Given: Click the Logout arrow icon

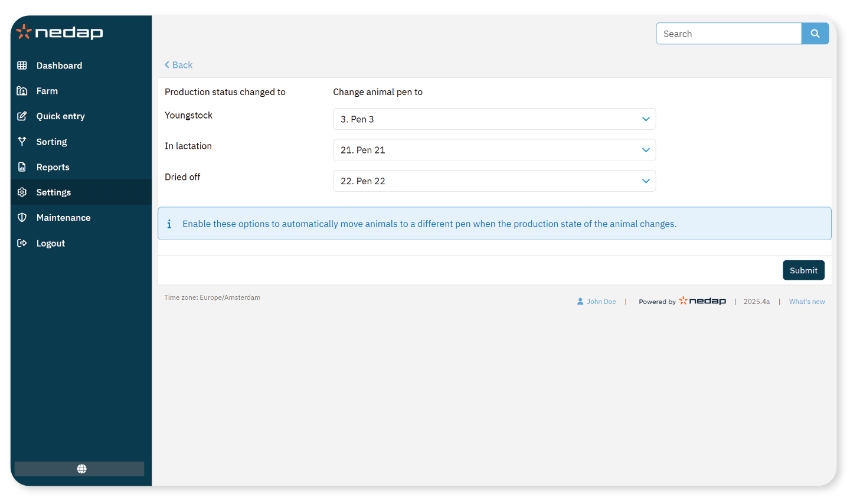Looking at the screenshot, I should point(22,243).
